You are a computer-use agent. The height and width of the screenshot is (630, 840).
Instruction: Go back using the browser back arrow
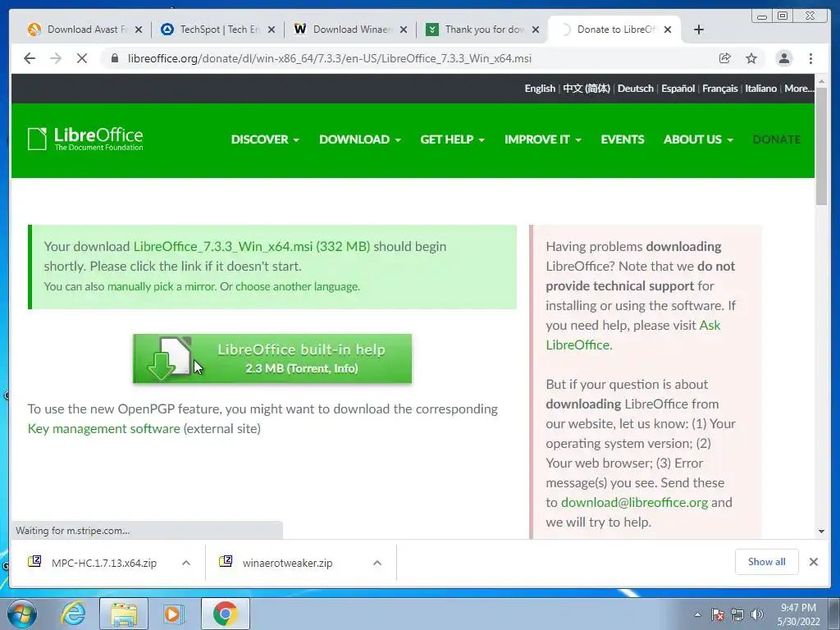pos(30,58)
